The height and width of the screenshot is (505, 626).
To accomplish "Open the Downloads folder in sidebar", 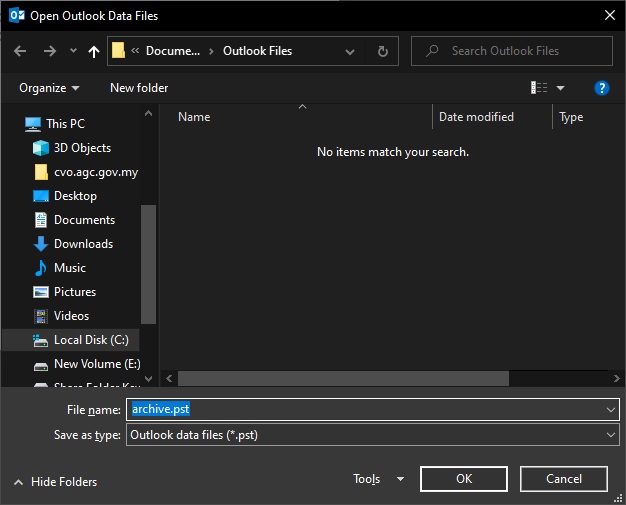I will [83, 244].
